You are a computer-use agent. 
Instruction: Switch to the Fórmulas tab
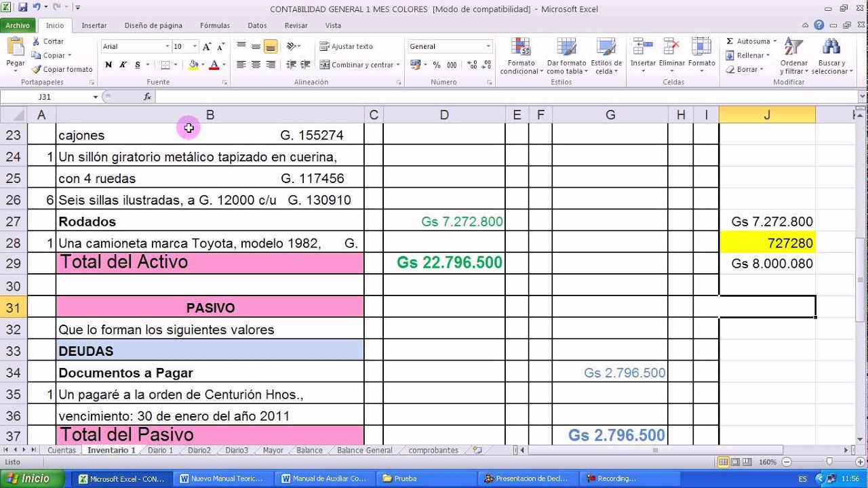[x=215, y=25]
